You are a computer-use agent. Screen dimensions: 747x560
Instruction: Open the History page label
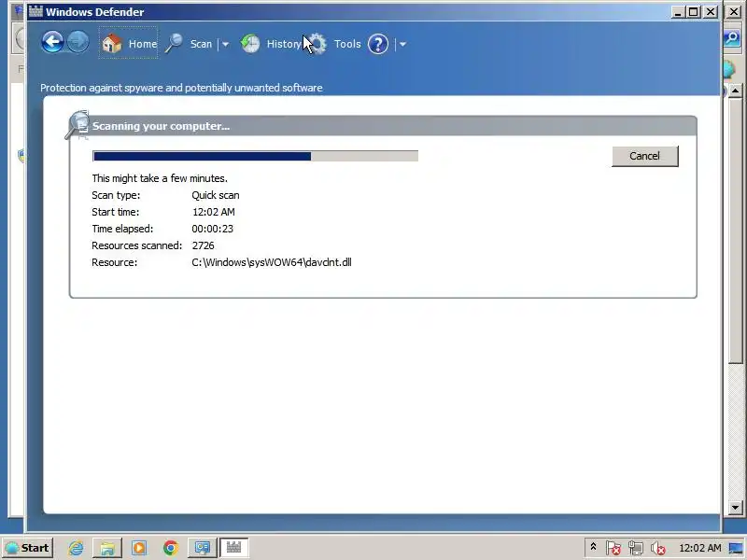point(284,44)
